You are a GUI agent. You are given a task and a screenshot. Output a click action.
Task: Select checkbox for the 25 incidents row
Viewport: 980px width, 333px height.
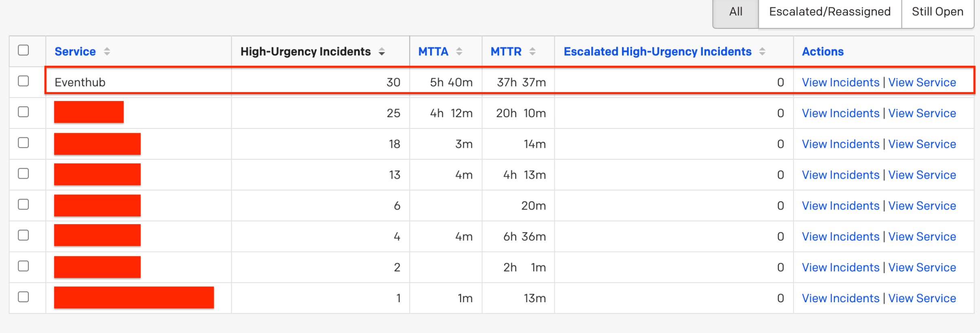pyautogui.click(x=23, y=112)
